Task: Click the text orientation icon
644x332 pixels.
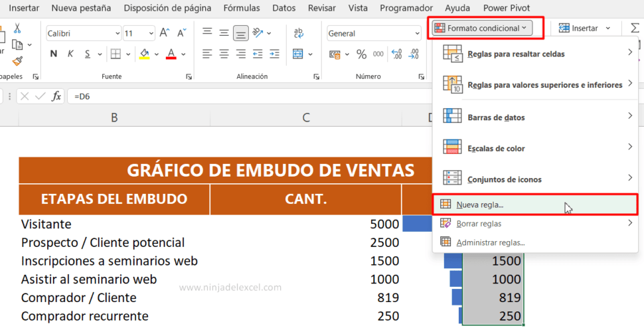Action: coord(258,33)
